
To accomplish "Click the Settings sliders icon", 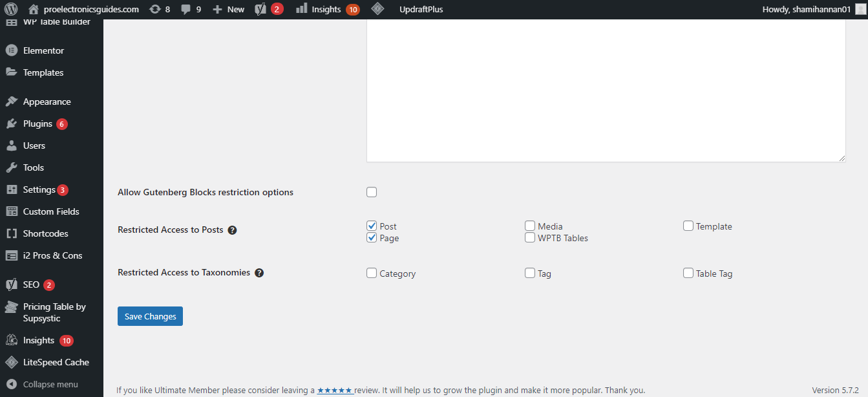I will [x=11, y=189].
